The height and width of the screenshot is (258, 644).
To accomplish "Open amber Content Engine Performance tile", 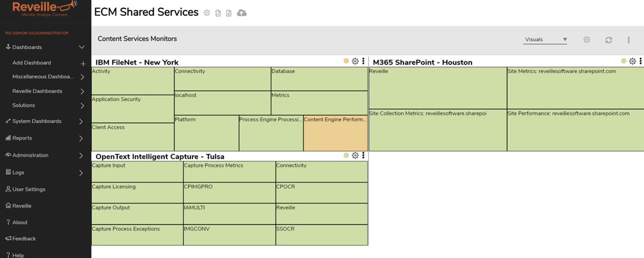I will 335,133.
